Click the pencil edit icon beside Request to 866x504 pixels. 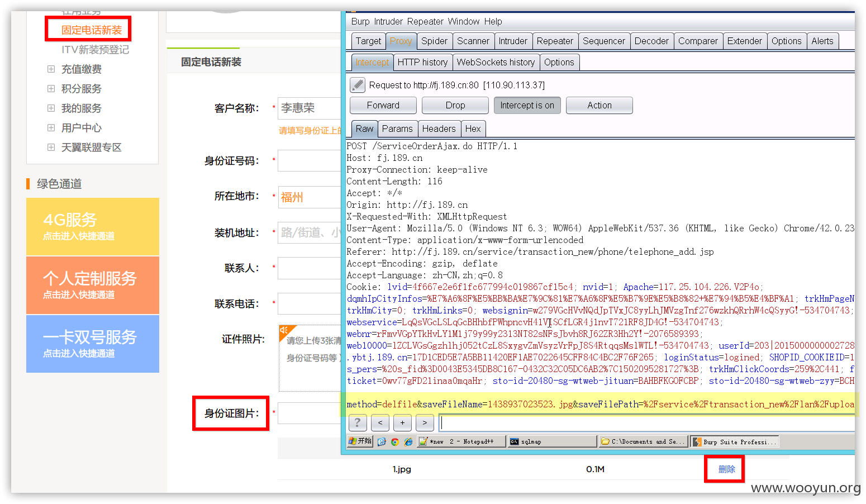[358, 85]
